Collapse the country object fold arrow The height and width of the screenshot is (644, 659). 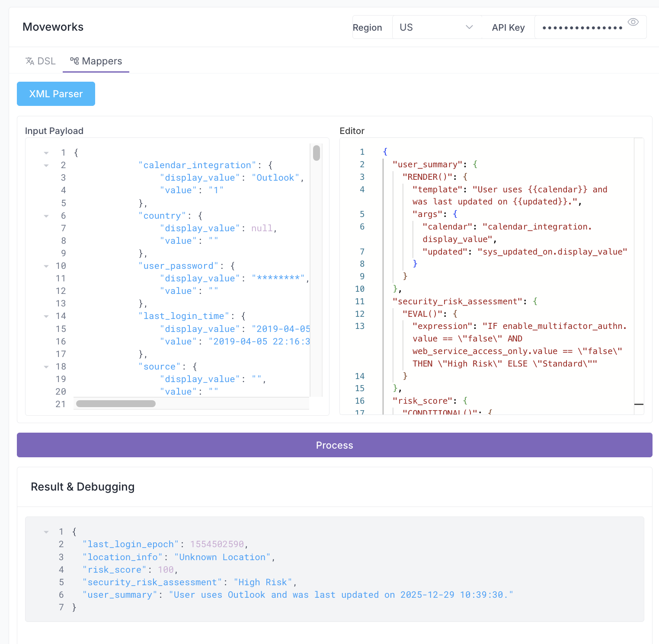46,216
